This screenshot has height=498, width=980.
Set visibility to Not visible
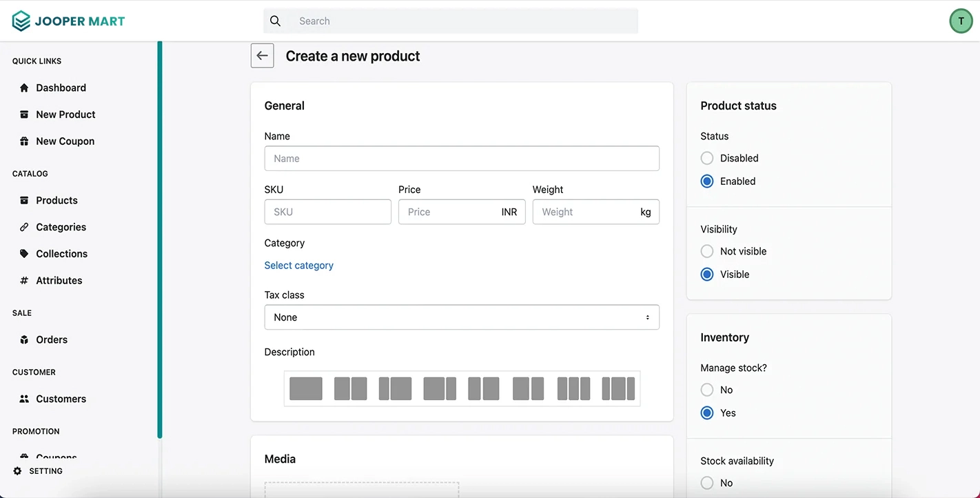(x=706, y=251)
